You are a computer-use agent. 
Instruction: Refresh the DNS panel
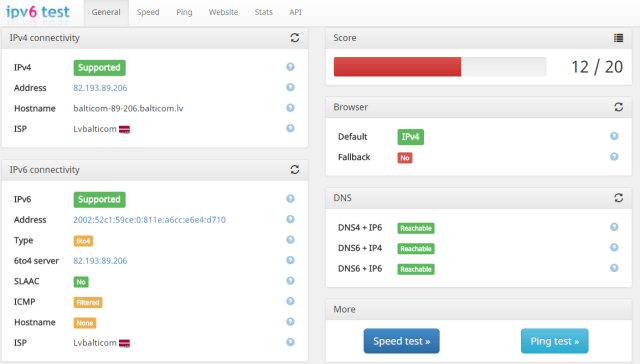coord(618,198)
